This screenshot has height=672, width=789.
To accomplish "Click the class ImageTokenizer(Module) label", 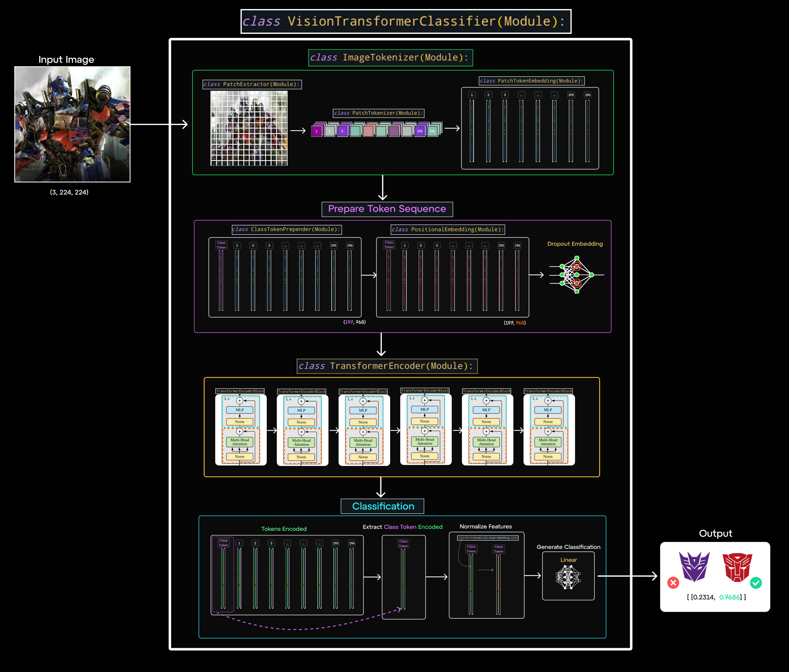I will [390, 57].
